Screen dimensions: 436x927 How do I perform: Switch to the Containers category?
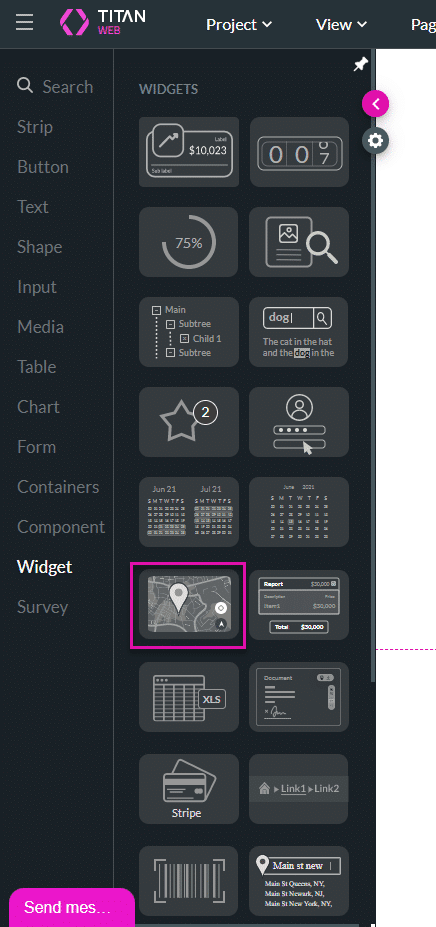58,487
